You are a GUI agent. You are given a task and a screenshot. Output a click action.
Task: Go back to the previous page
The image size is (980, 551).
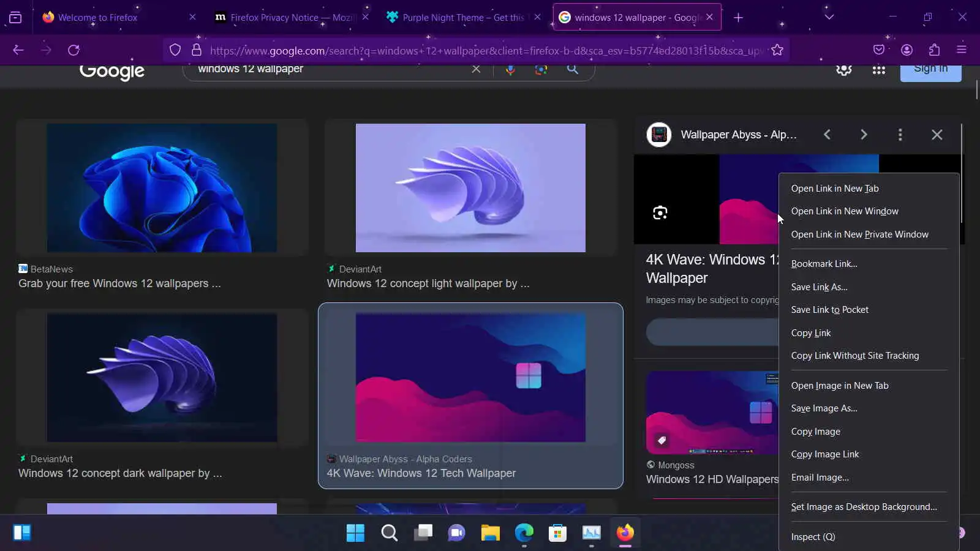[x=18, y=50]
